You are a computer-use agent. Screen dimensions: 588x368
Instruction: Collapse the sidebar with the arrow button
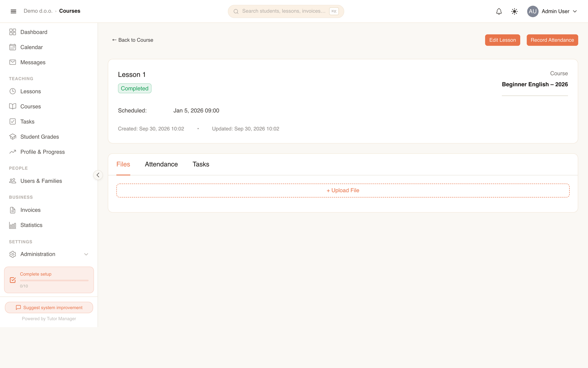click(x=98, y=175)
